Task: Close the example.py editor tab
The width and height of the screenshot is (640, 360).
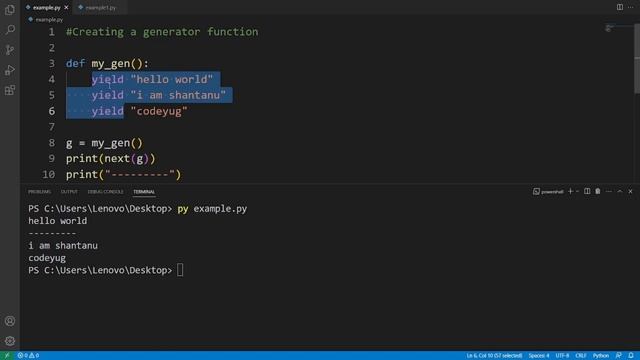Action: 66,7
